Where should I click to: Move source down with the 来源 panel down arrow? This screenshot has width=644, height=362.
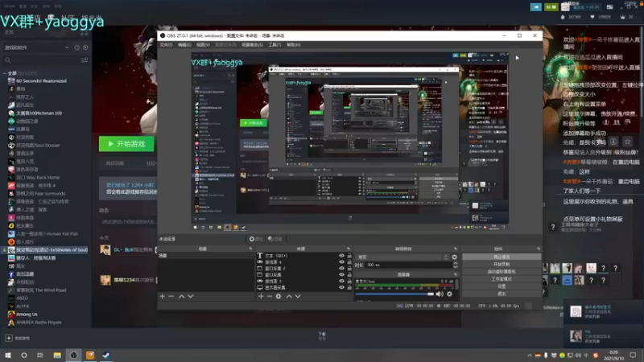point(298,296)
